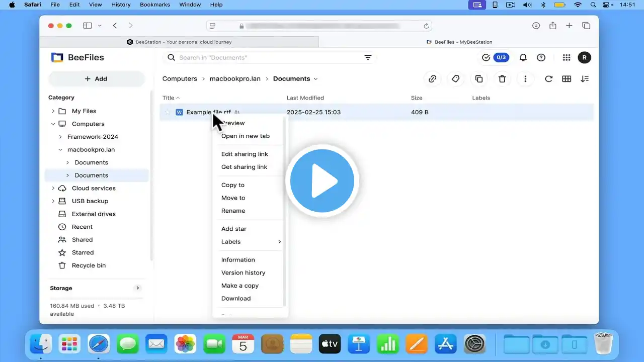This screenshot has height=362, width=644.
Task: Collapse the Computers tree node
Action: point(53,124)
